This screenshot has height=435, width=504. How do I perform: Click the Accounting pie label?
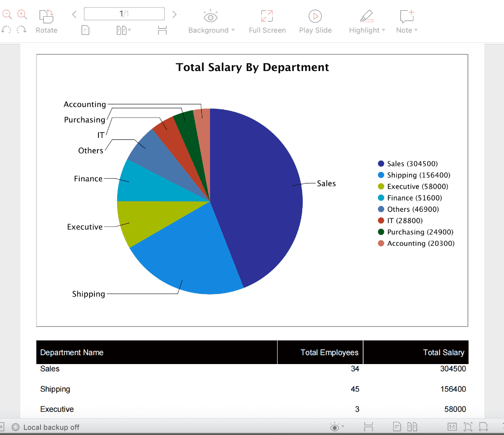tap(85, 104)
